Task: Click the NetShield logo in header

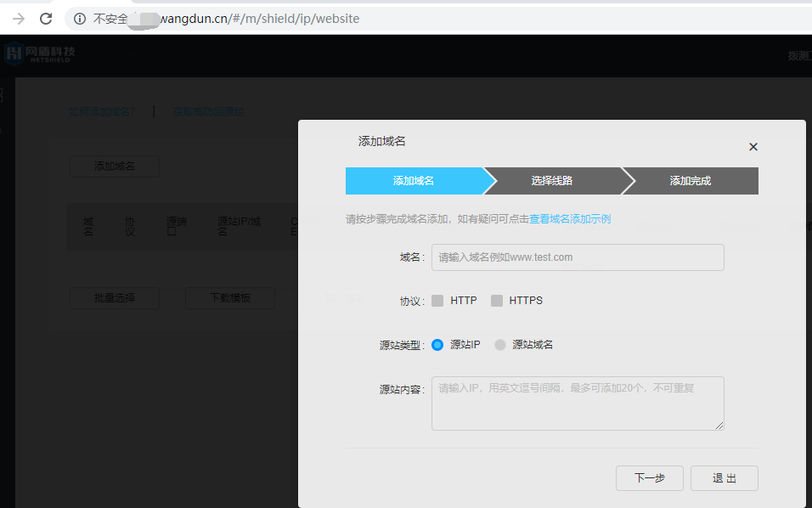Action: coord(39,54)
